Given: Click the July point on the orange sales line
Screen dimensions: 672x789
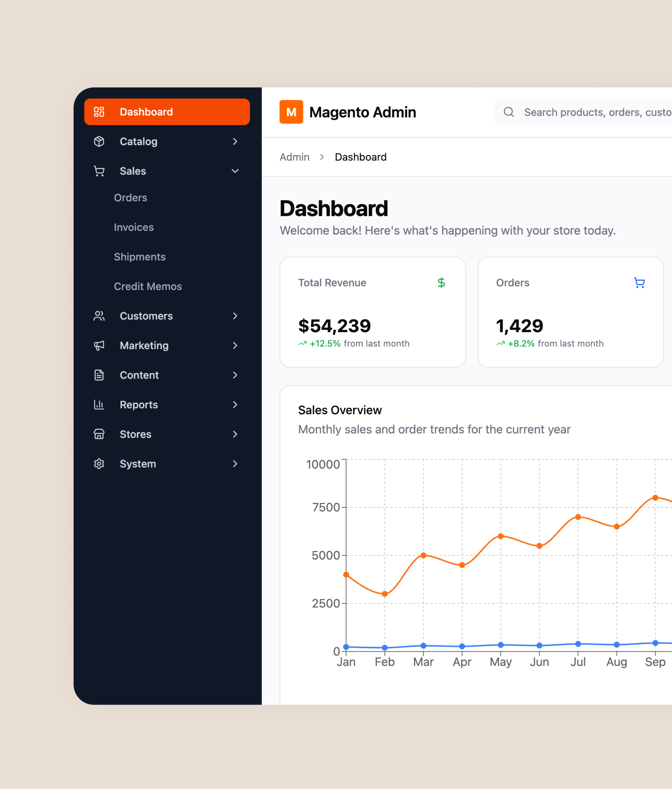Looking at the screenshot, I should (578, 517).
